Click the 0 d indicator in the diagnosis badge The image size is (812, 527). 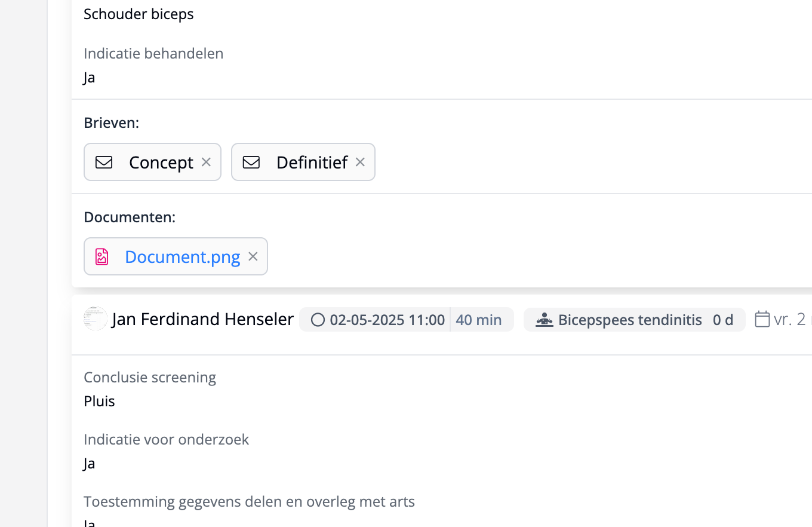tap(723, 320)
